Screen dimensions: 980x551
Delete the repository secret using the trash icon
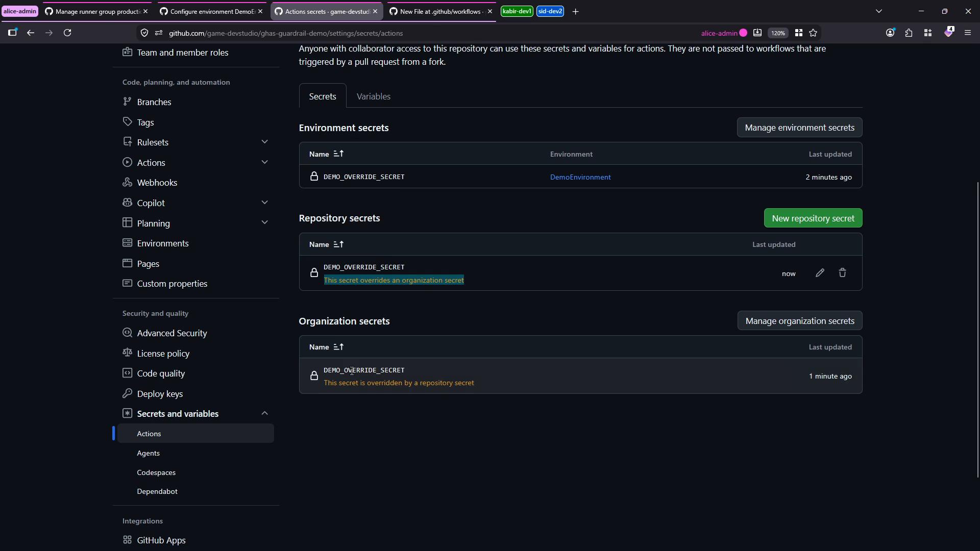point(842,273)
